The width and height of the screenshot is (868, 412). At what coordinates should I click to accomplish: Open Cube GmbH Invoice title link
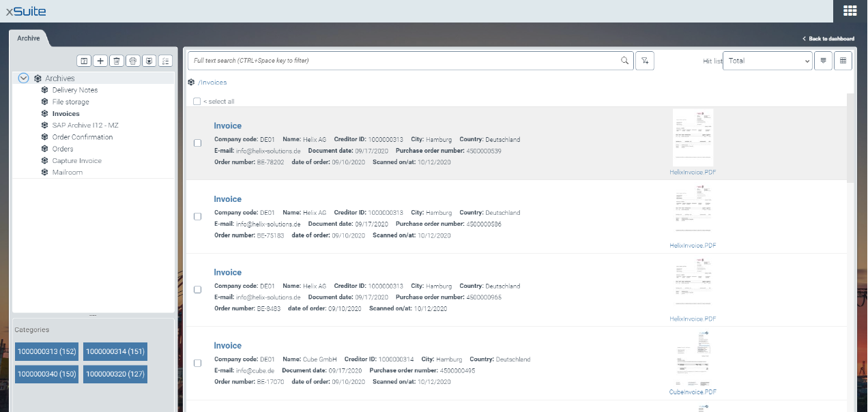click(227, 346)
